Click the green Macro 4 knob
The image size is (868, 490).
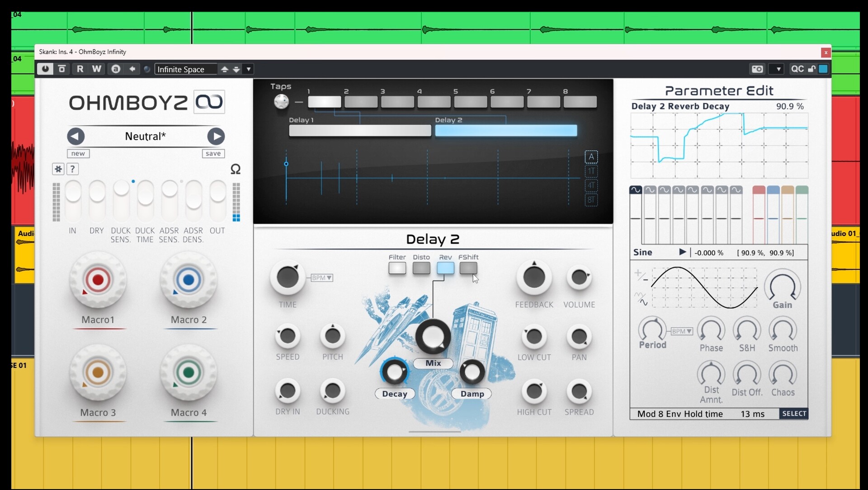coord(189,373)
